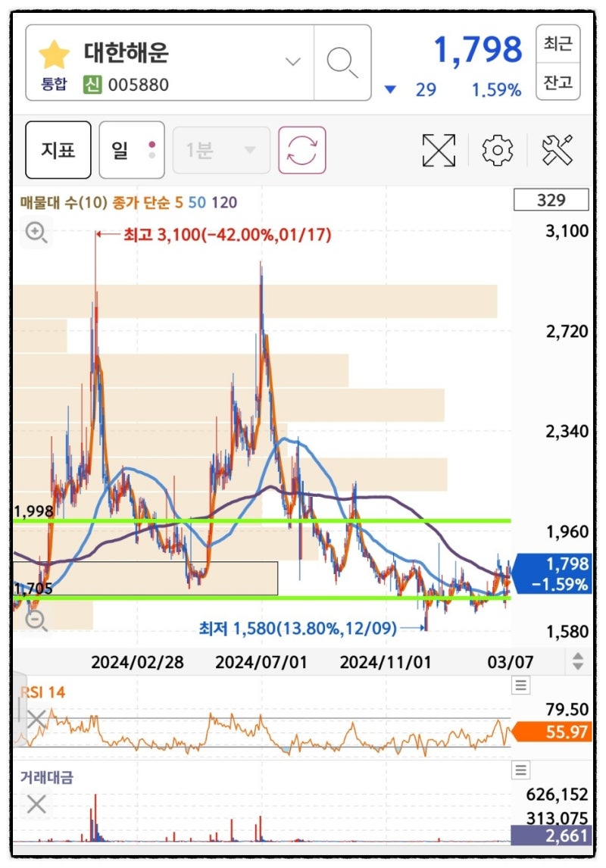Click the 2024/11/01 date label

[x=385, y=662]
